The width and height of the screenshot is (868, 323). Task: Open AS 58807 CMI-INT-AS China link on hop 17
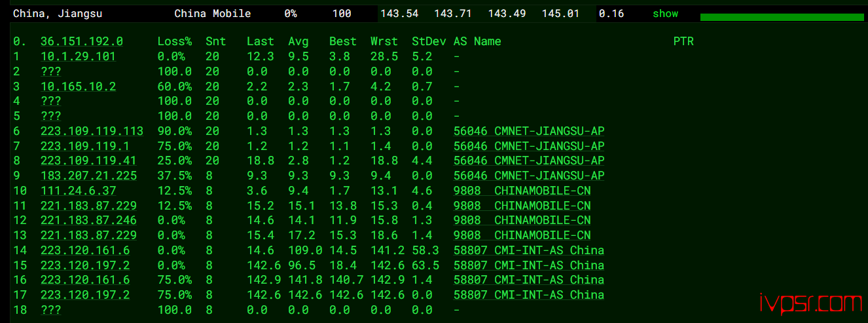coord(529,295)
